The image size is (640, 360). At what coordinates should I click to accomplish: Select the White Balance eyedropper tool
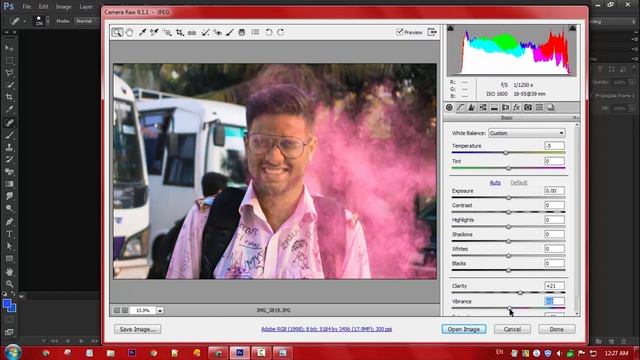point(142,32)
